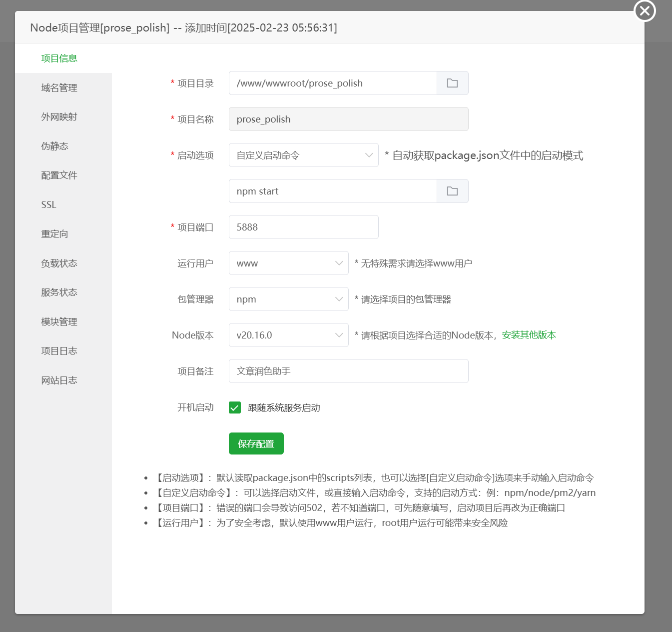The height and width of the screenshot is (632, 672).
Task: Expand the 运行用户 www dropdown
Action: (288, 263)
